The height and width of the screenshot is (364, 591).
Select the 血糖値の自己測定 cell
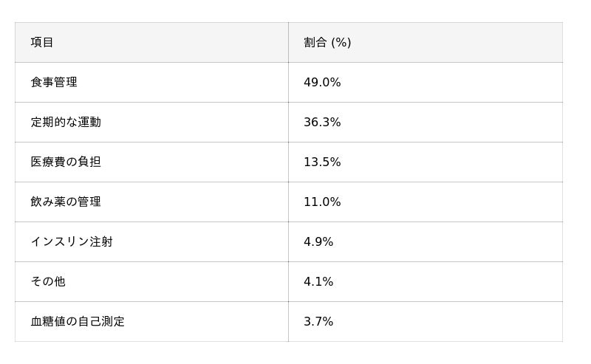(x=78, y=322)
